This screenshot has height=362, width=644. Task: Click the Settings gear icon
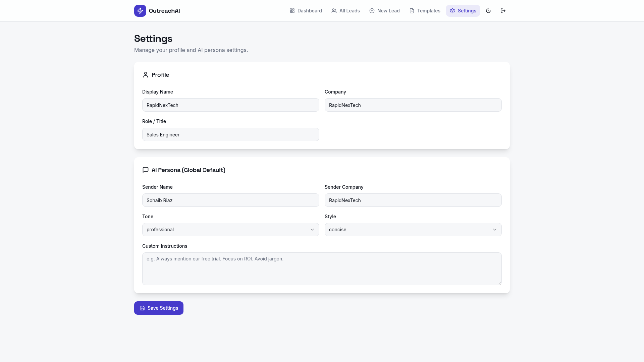coord(452,11)
